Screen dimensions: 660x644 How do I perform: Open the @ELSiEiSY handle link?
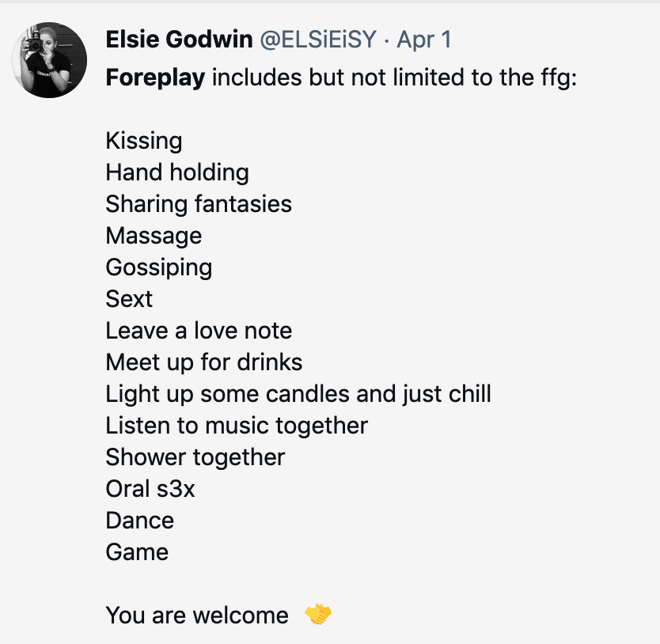318,40
